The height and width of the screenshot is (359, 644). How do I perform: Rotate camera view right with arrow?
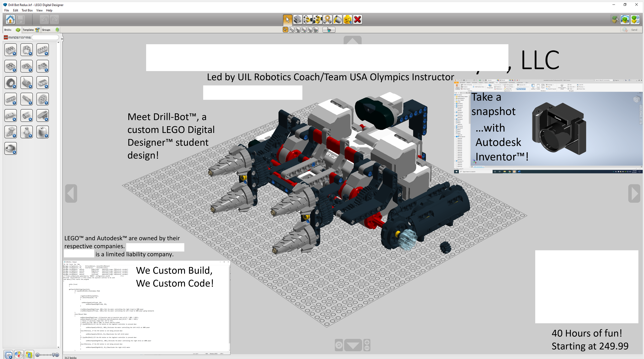(634, 193)
